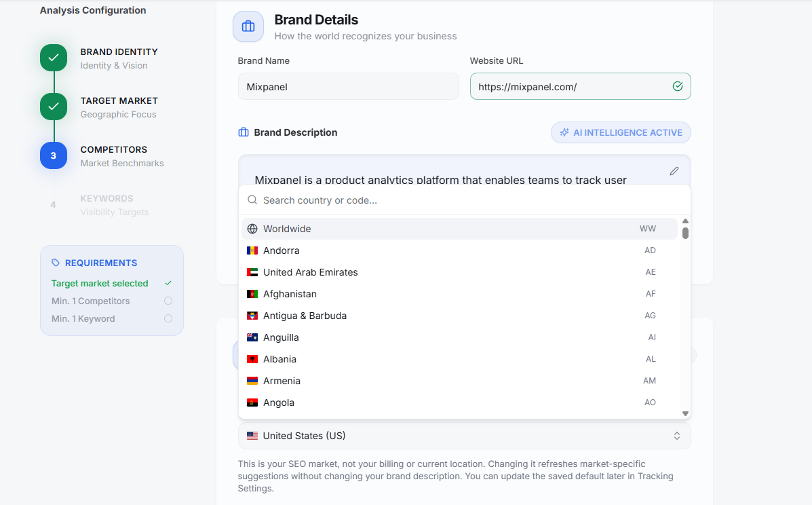Click the Afghanistan flag icon
This screenshot has width=812, height=505.
click(x=252, y=294)
